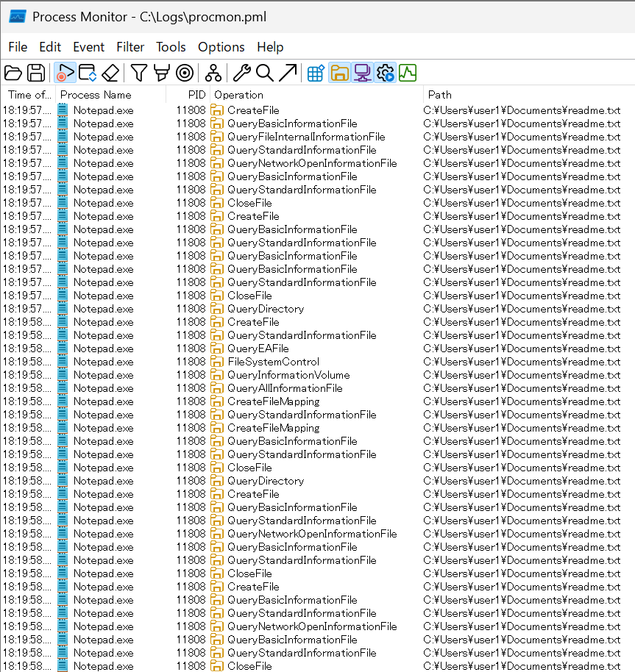The height and width of the screenshot is (672, 635).
Task: Select the Include Process From Window crosshair
Action: coord(184,73)
